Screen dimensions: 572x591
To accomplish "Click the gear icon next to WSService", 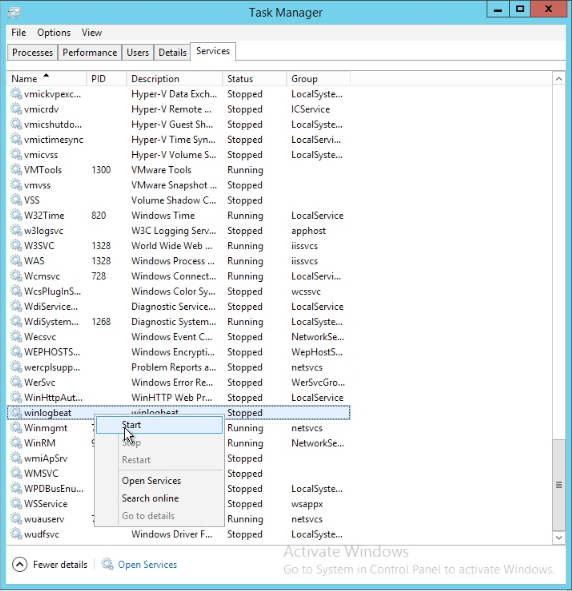I will click(16, 504).
